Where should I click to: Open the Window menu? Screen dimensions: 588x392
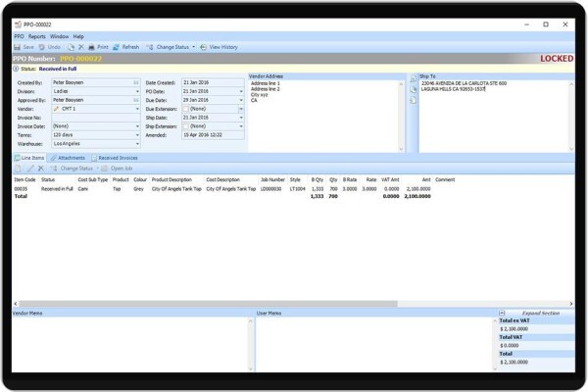click(x=59, y=36)
